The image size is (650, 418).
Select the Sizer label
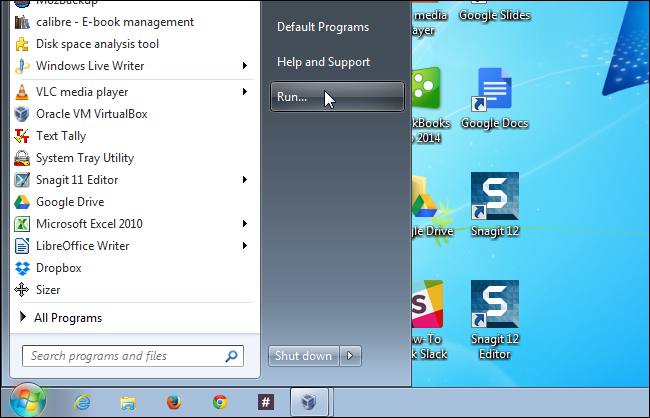[48, 290]
